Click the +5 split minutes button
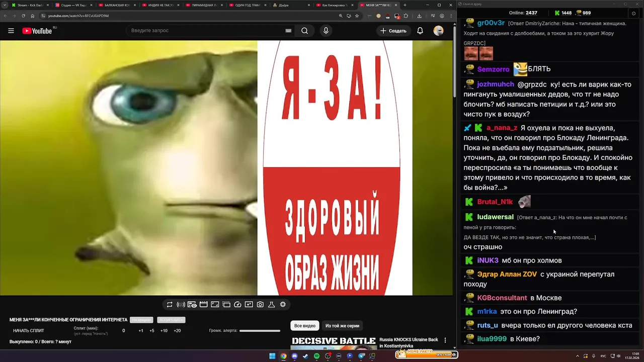The width and height of the screenshot is (644, 362). pos(152,331)
